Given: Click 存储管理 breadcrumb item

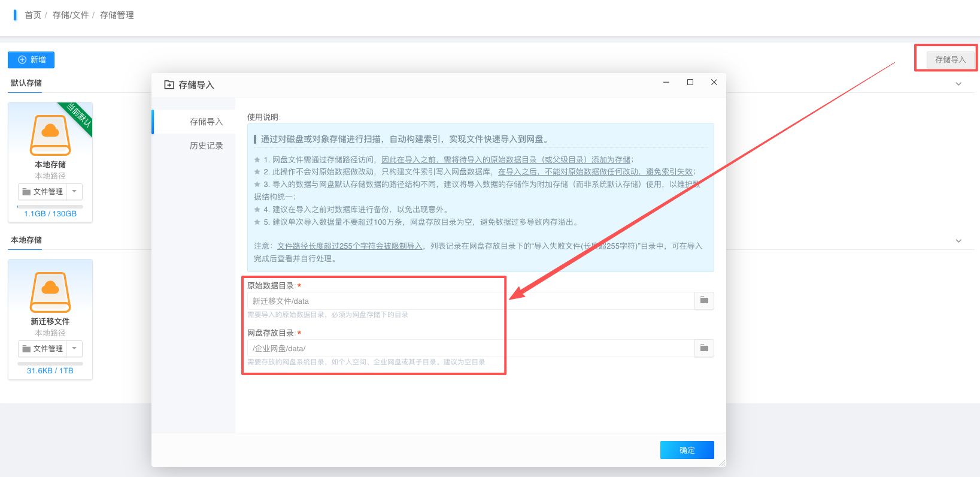Looking at the screenshot, I should tap(117, 15).
